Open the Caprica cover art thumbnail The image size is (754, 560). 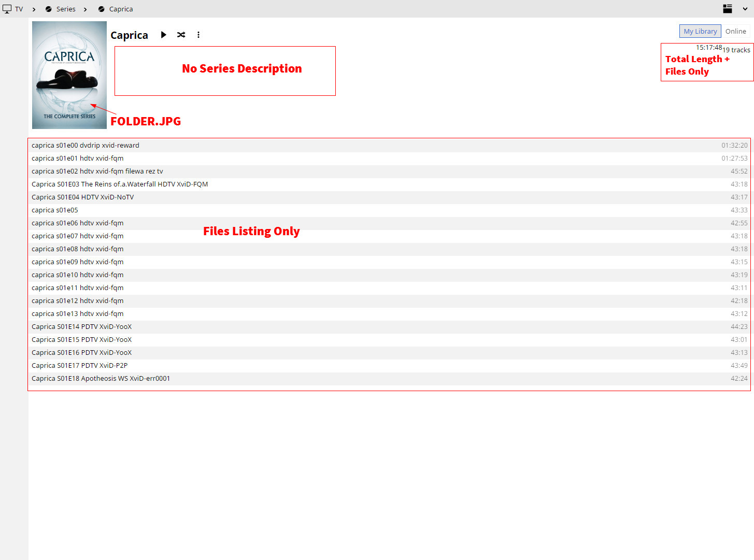point(69,75)
